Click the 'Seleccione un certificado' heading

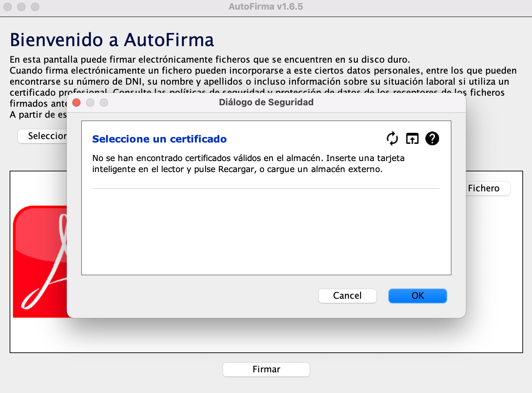tap(159, 139)
